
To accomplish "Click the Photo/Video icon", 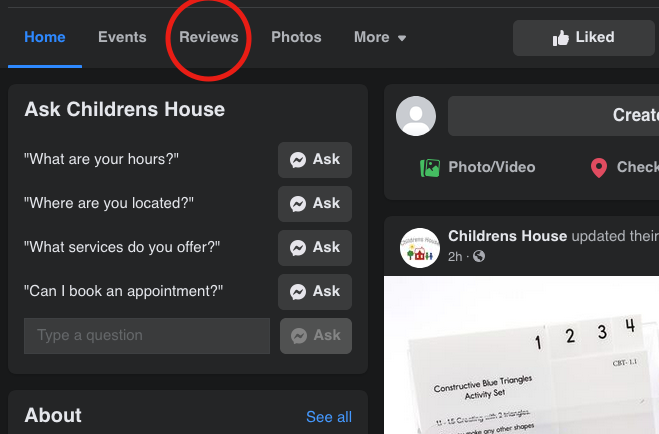I will [x=430, y=168].
